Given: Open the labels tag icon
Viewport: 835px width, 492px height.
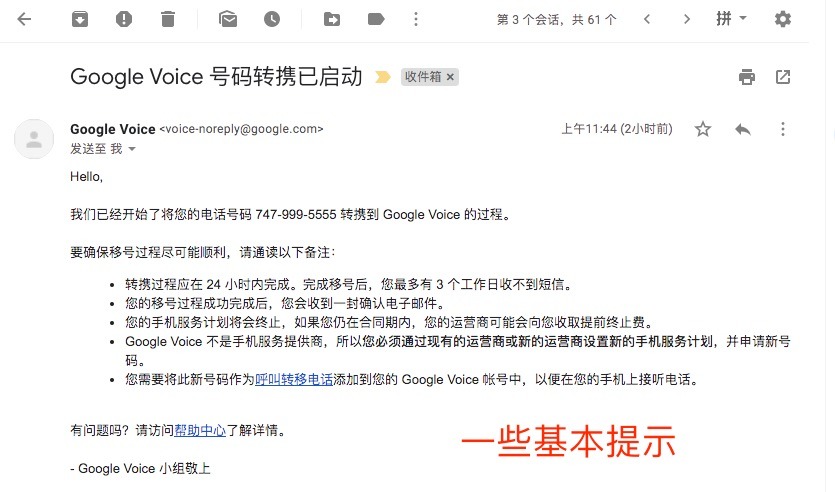Looking at the screenshot, I should pos(376,20).
